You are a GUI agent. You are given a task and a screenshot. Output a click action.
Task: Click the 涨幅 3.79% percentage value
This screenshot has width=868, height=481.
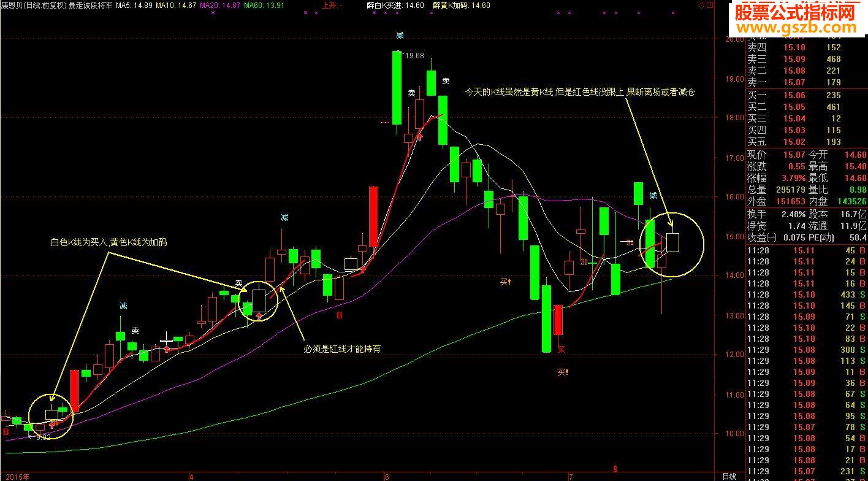click(x=793, y=178)
